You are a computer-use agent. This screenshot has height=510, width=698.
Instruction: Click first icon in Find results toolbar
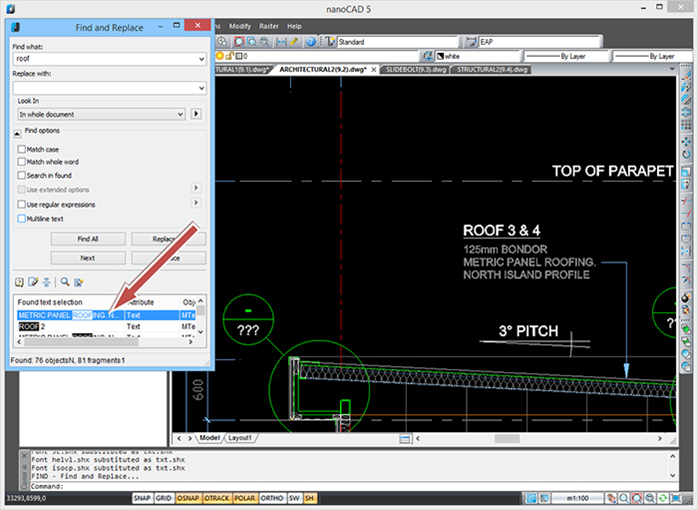(19, 282)
